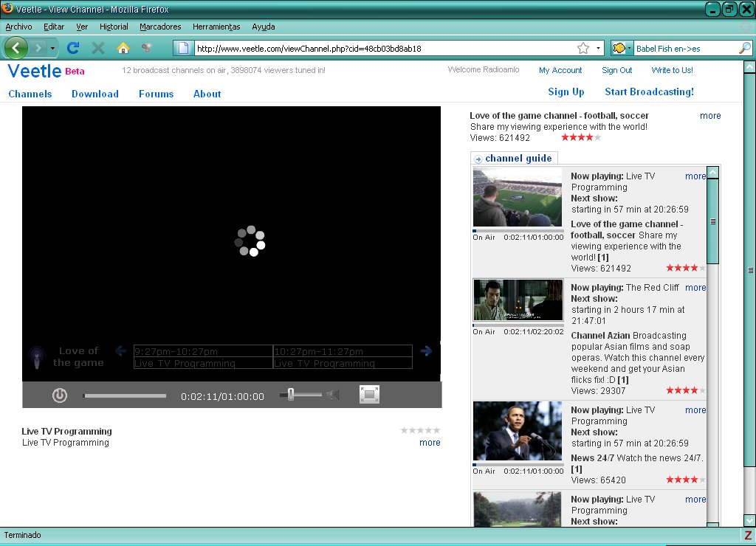Show next program schedule arrow
The height and width of the screenshot is (546, 756).
click(x=426, y=350)
